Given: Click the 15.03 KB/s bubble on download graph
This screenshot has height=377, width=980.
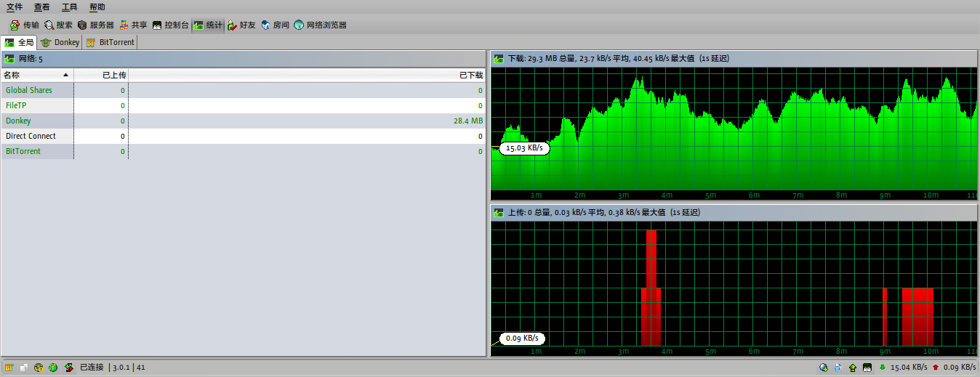Looking at the screenshot, I should tap(525, 147).
